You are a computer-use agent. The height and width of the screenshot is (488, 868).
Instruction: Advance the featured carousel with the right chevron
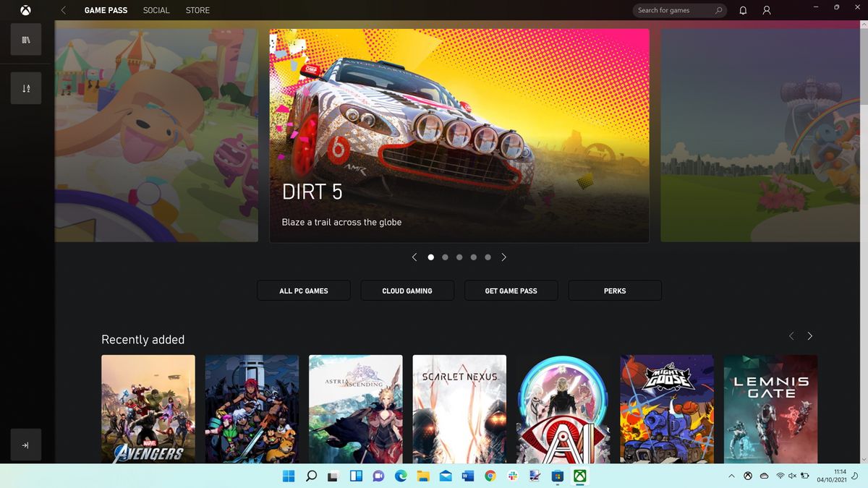(504, 257)
